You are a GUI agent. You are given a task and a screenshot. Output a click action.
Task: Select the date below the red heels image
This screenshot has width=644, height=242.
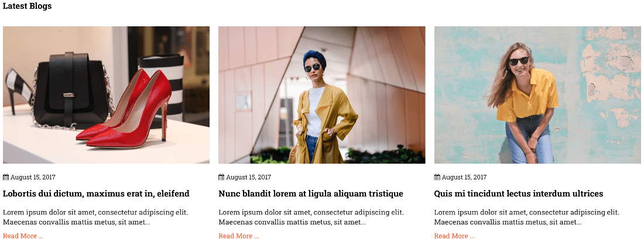33,177
